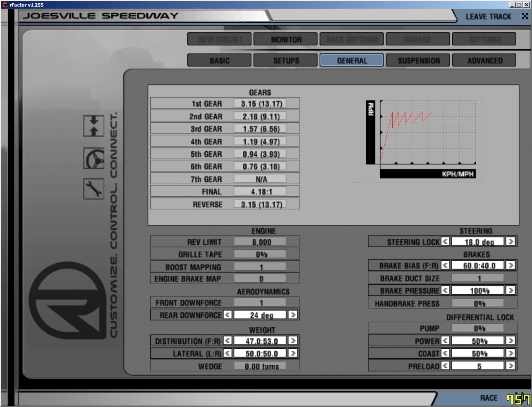Viewport: 532px width, 407px height.
Task: Decrease rear downforce with left arrow
Action: click(x=228, y=315)
